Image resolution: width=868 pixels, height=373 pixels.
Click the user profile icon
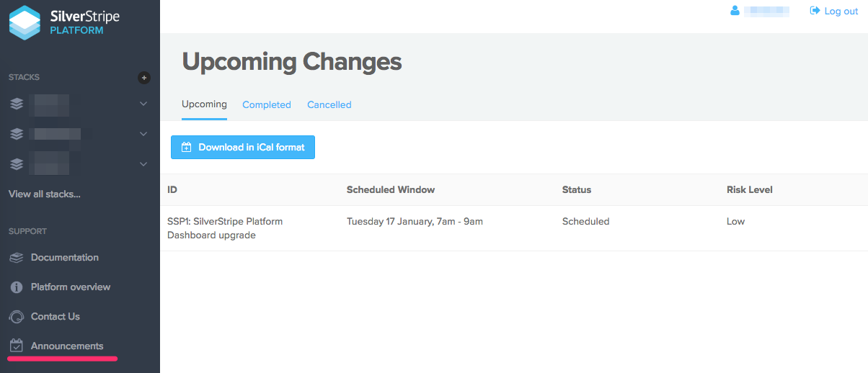pos(735,11)
